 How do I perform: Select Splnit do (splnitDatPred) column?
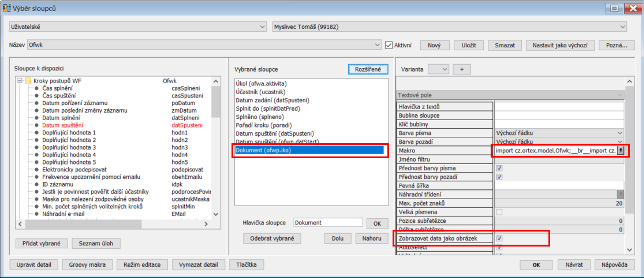268,109
